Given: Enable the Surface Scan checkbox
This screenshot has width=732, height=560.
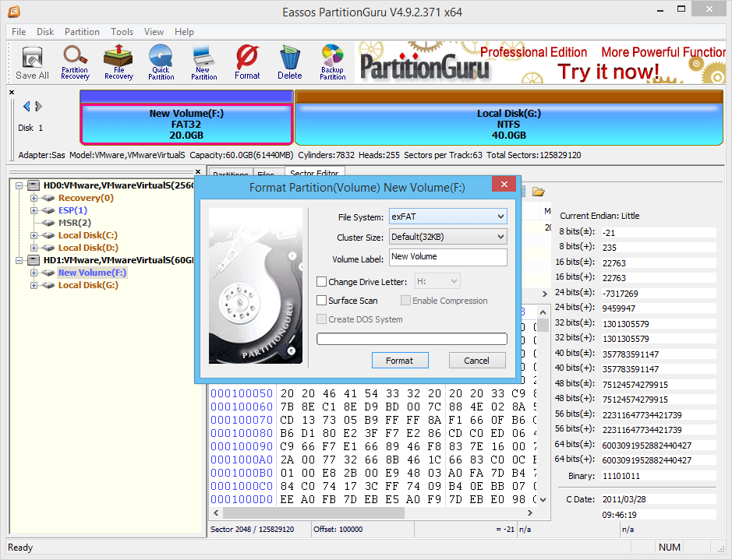Looking at the screenshot, I should click(321, 301).
